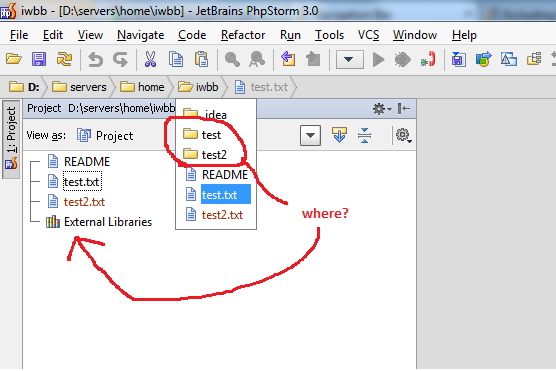This screenshot has width=556, height=371.
Task: Open the Tools menu
Action: 329,35
